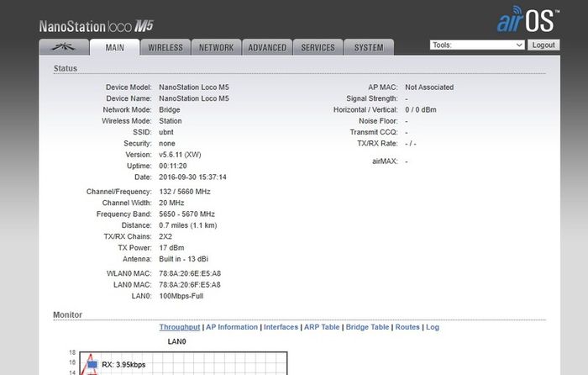Click the Channel Width value 20 MHz
The height and width of the screenshot is (375, 588).
[171, 203]
